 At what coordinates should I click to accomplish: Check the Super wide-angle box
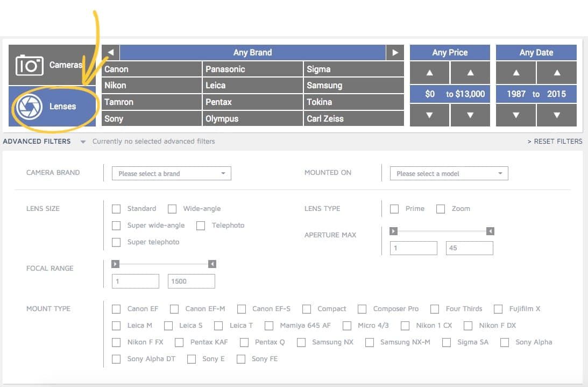coord(116,226)
